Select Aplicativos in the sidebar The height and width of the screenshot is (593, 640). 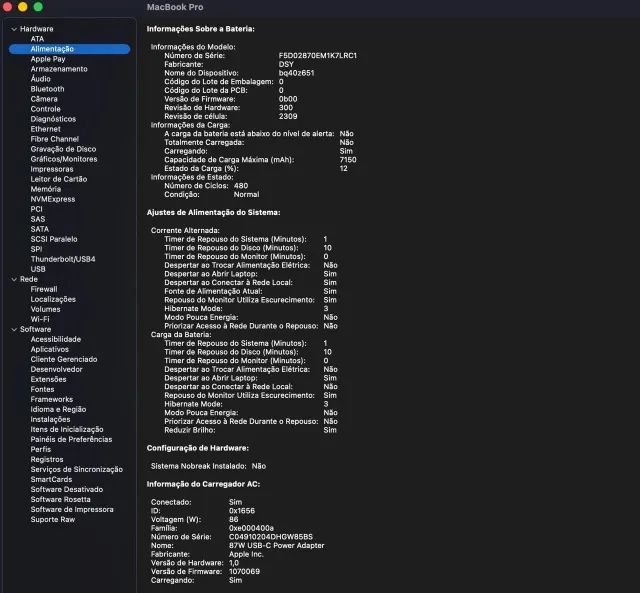pyautogui.click(x=49, y=349)
